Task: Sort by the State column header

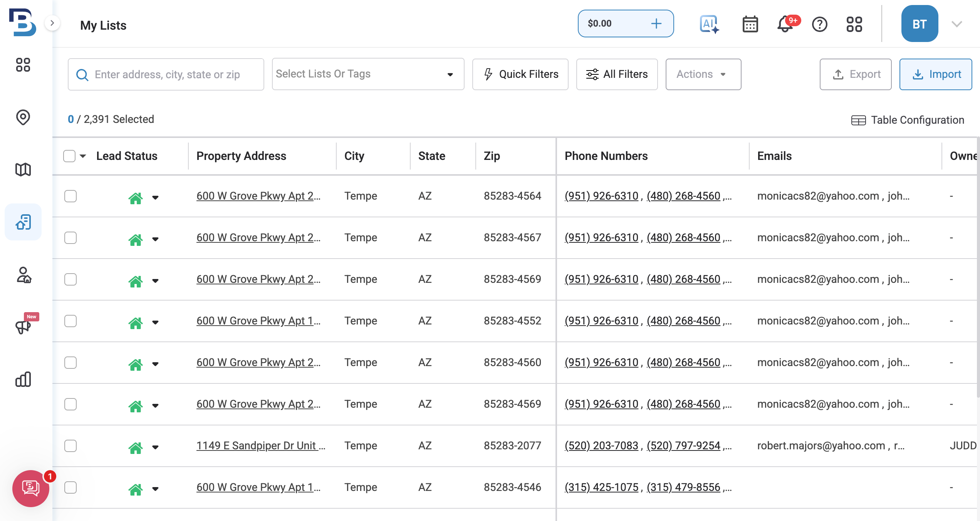Action: 431,156
